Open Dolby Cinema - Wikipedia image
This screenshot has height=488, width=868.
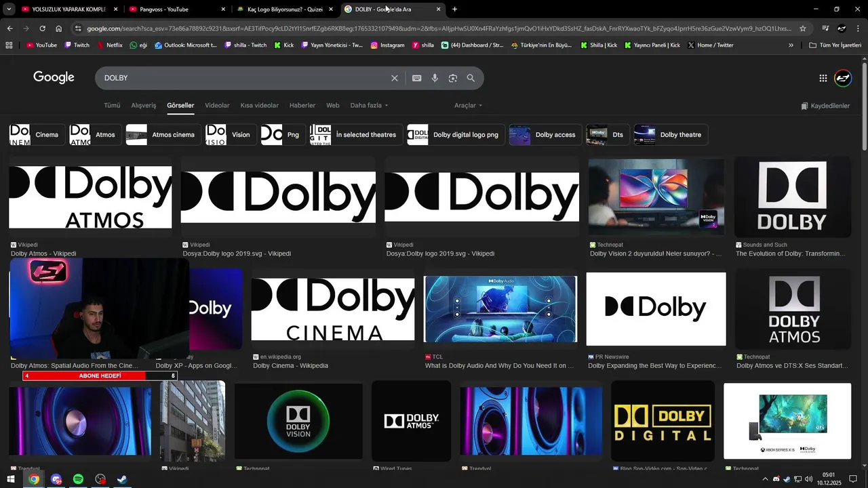[333, 308]
